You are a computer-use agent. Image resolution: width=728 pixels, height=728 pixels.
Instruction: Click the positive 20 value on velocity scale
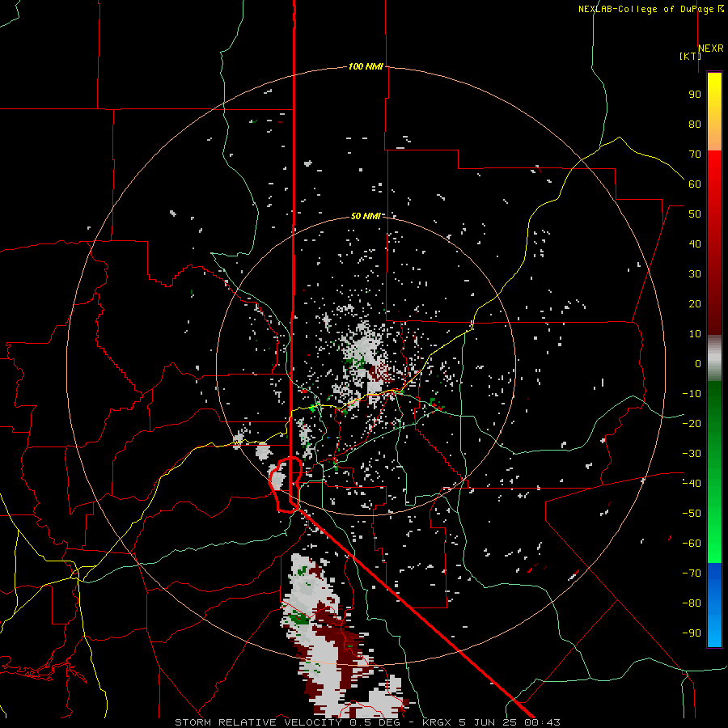click(x=695, y=303)
